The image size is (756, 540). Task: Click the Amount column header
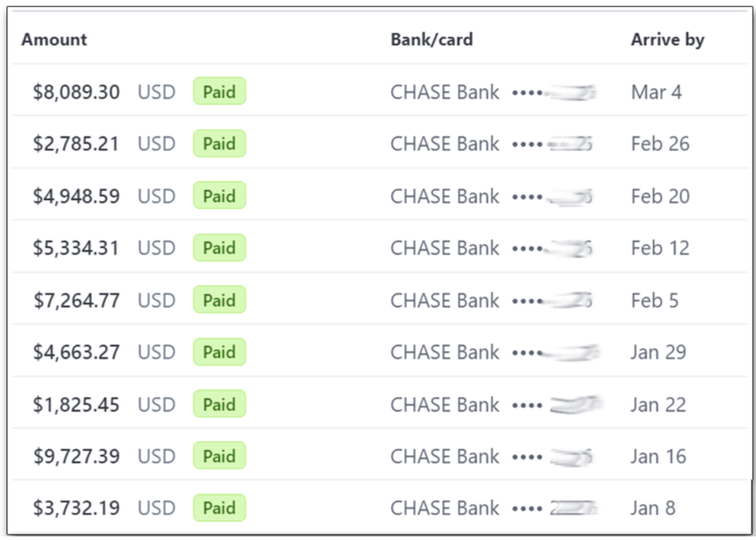54,40
